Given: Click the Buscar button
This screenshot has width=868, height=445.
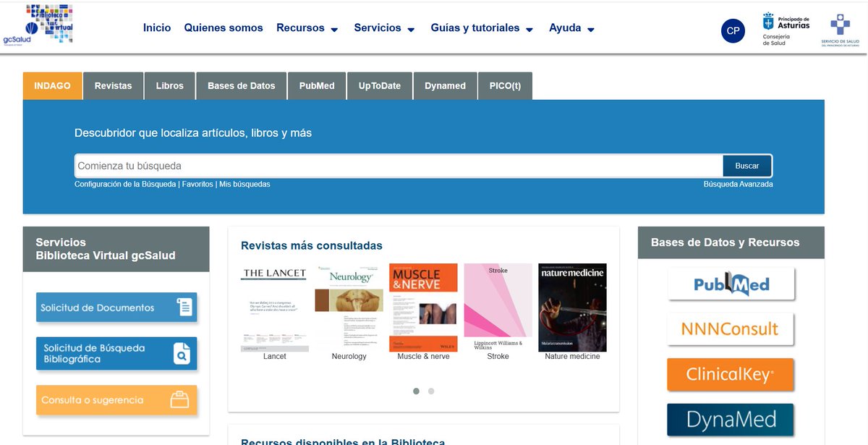Looking at the screenshot, I should tap(747, 166).
